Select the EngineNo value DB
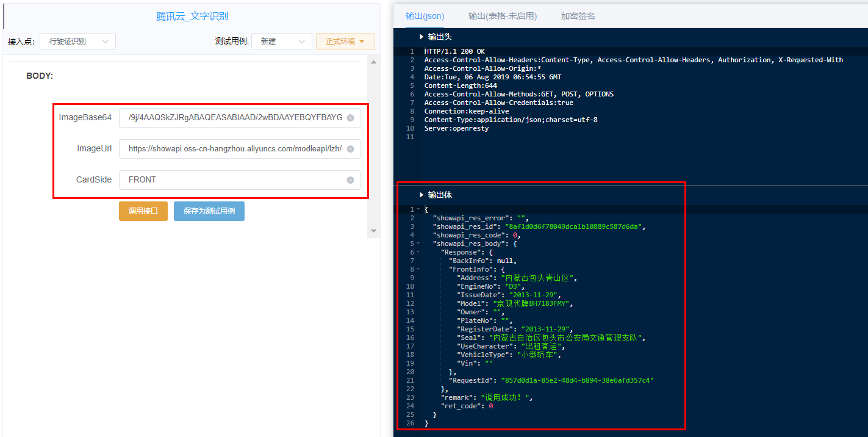The image size is (868, 437). (x=512, y=286)
